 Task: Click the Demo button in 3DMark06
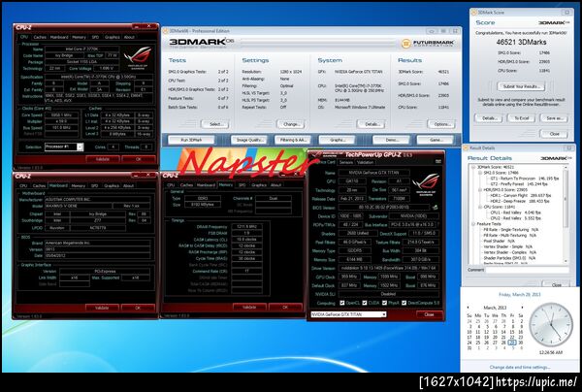391,140
